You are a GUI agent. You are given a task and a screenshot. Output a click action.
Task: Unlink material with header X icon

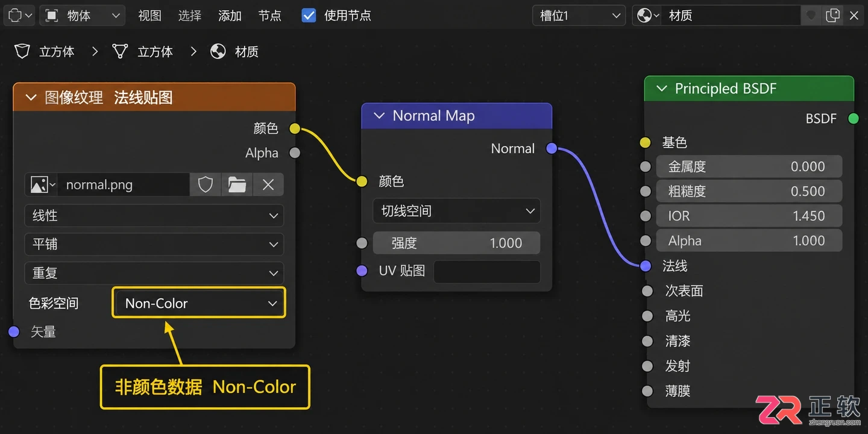(x=854, y=16)
